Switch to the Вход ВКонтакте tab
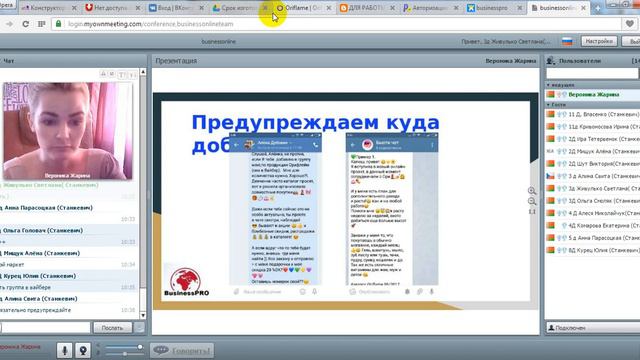Image resolution: width=640 pixels, height=360 pixels. click(x=176, y=8)
